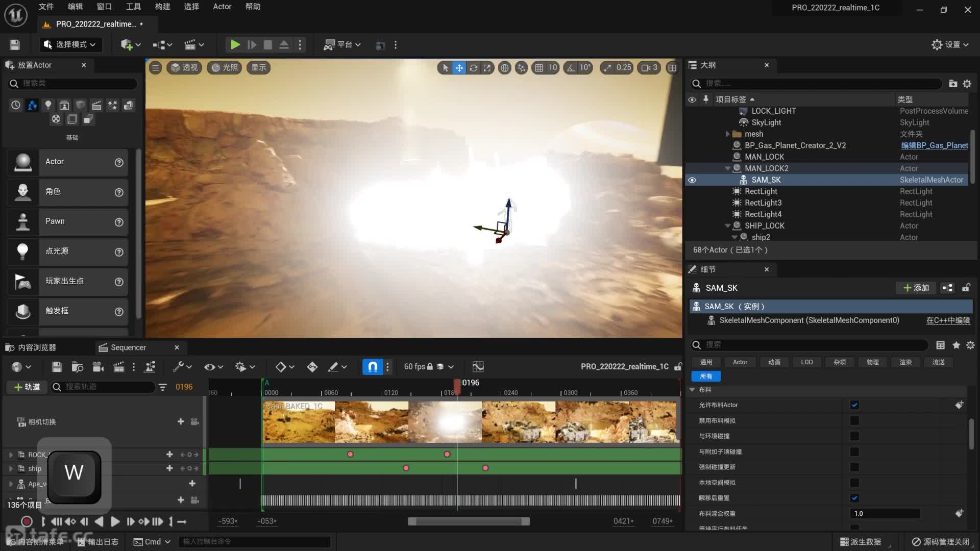Open the 显示 show flags menu
Viewport: 980px width, 551px height.
click(259, 68)
